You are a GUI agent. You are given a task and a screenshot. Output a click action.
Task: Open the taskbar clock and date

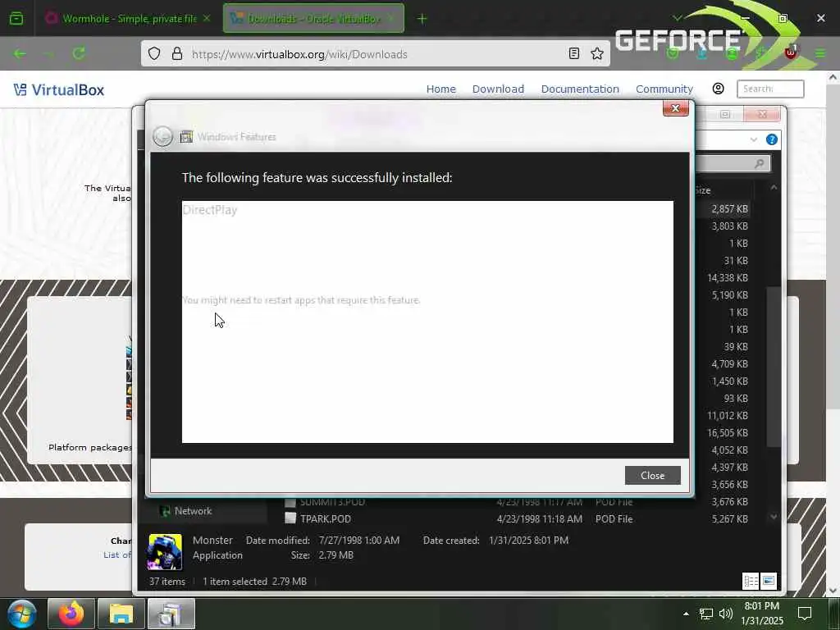pos(762,614)
